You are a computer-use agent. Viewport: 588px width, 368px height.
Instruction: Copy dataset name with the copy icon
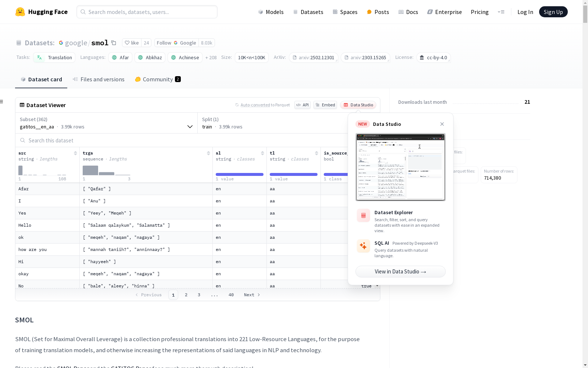(x=114, y=43)
